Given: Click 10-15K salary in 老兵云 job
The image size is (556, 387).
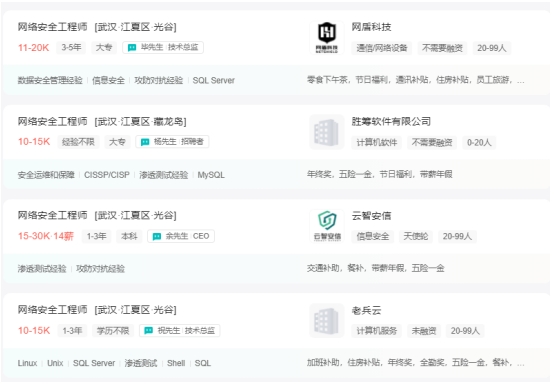Looking at the screenshot, I should coord(34,331).
